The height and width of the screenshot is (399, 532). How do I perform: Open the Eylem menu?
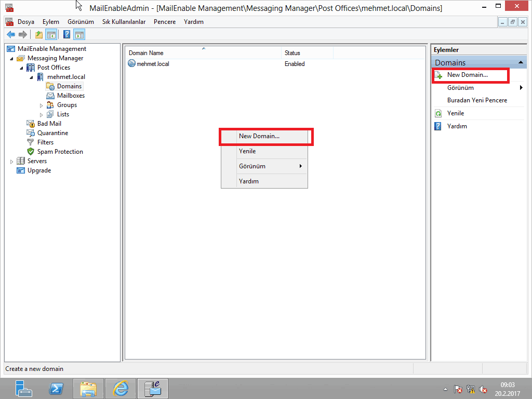tap(51, 22)
